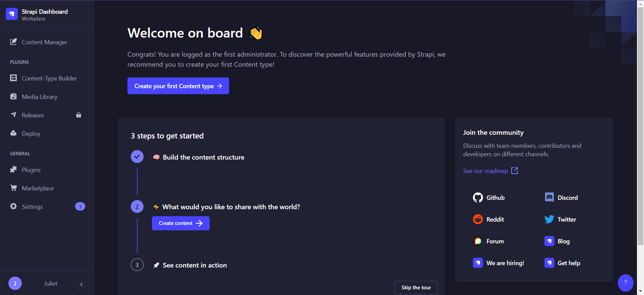The width and height of the screenshot is (644, 295).
Task: Click the Marketplace shopping cart icon
Action: point(13,188)
